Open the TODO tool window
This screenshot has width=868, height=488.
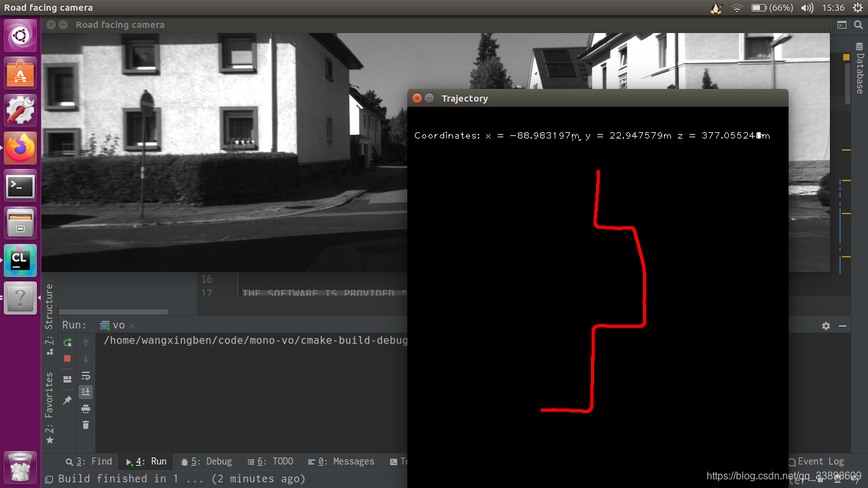(271, 461)
